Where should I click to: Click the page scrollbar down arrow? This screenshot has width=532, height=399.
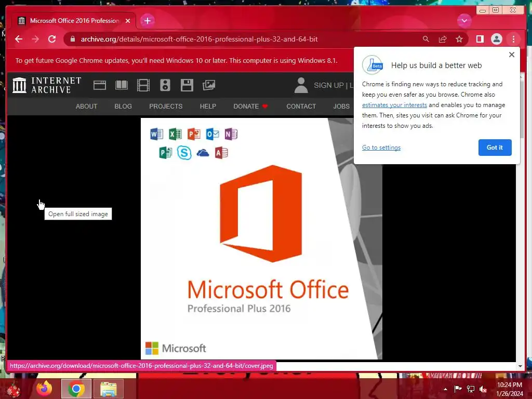tap(520, 366)
